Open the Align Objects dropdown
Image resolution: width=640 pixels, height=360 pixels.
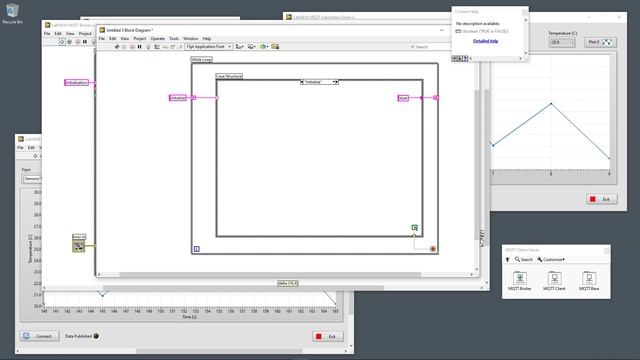point(240,47)
